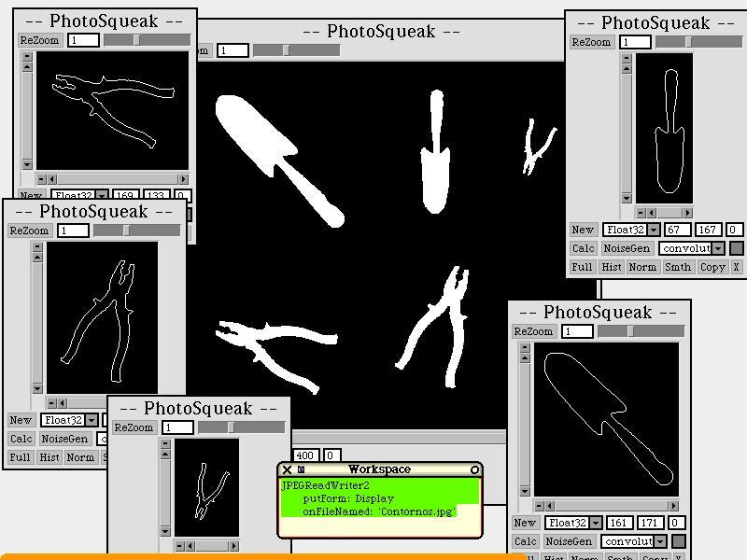Click the zoom value field in horizontal pliers window
Viewport: 747px width, 560px height.
pos(83,40)
